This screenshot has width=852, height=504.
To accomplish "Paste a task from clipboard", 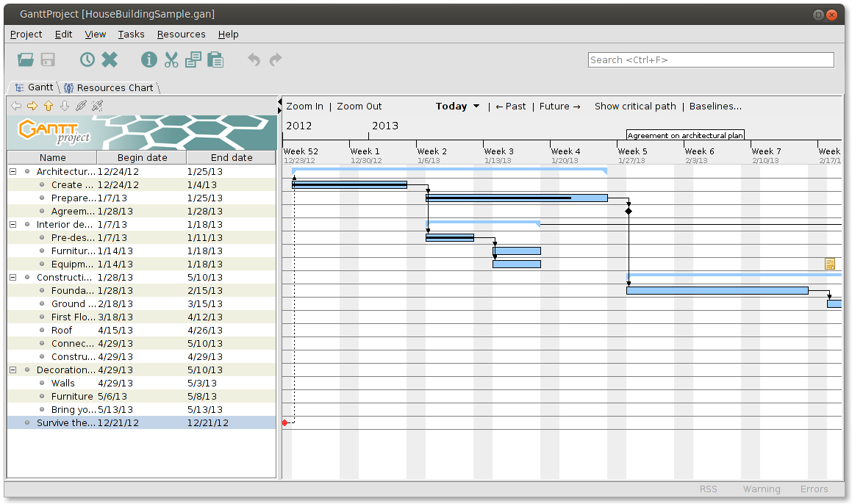I will click(215, 60).
